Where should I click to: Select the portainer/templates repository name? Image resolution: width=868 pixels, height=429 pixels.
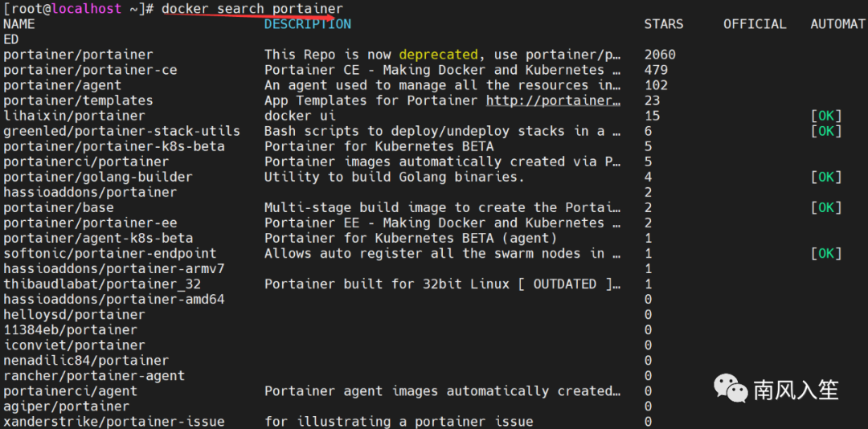click(78, 100)
